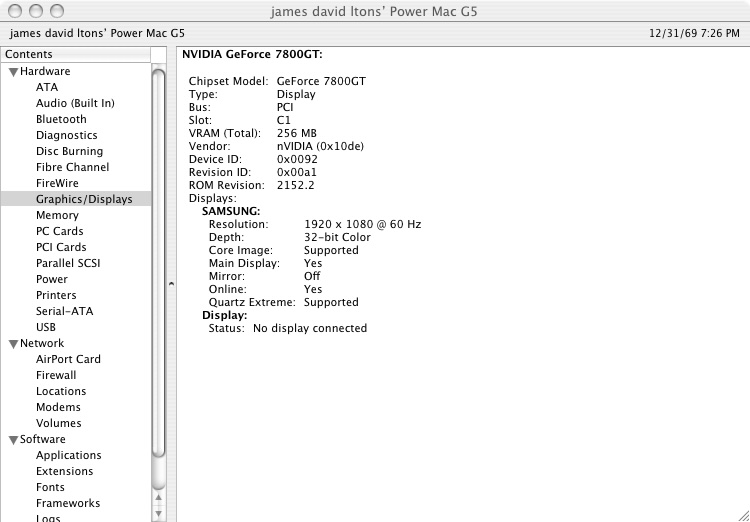Image resolution: width=750 pixels, height=522 pixels.
Task: Click Device ID value 0x0092
Action: coord(297,159)
